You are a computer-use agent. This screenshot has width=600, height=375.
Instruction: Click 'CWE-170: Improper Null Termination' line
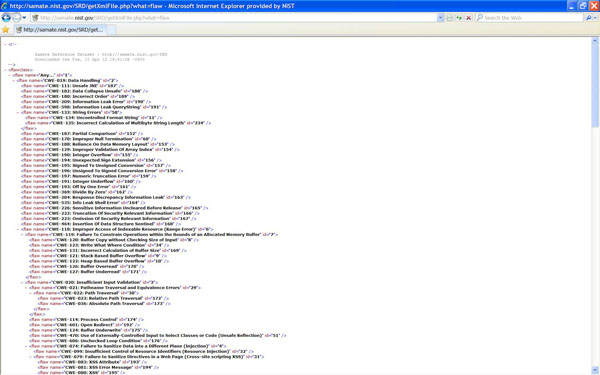[x=89, y=139]
